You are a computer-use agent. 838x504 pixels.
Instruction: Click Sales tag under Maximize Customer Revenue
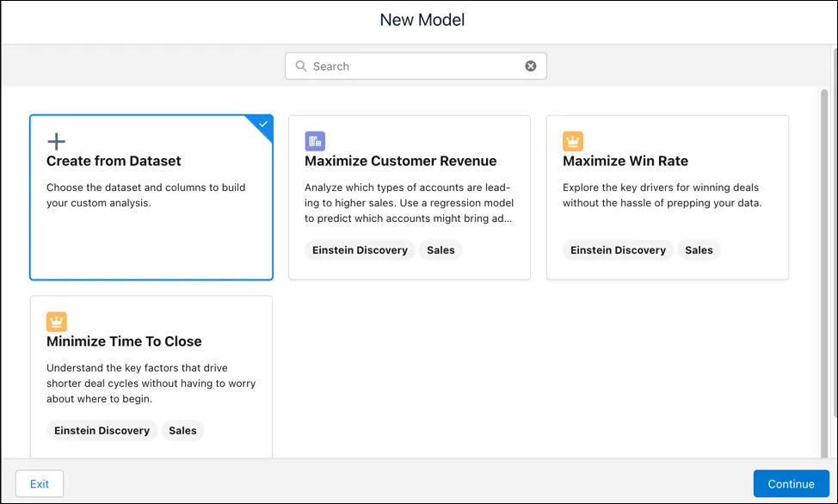click(441, 250)
